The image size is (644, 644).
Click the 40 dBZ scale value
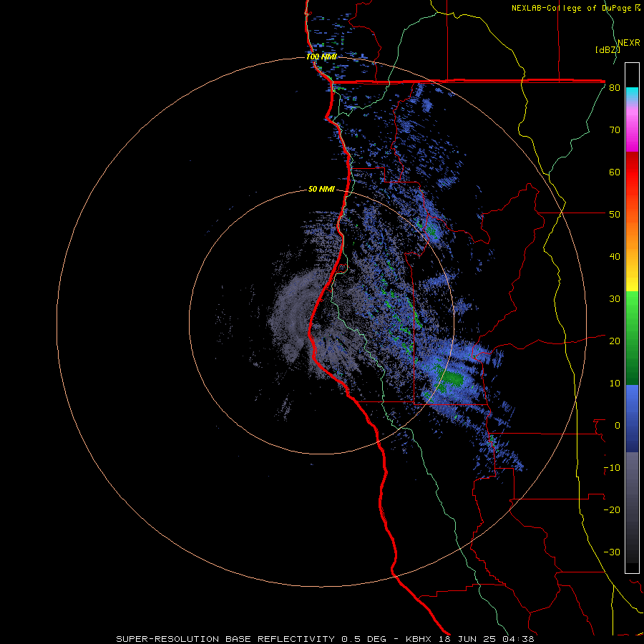point(615,257)
